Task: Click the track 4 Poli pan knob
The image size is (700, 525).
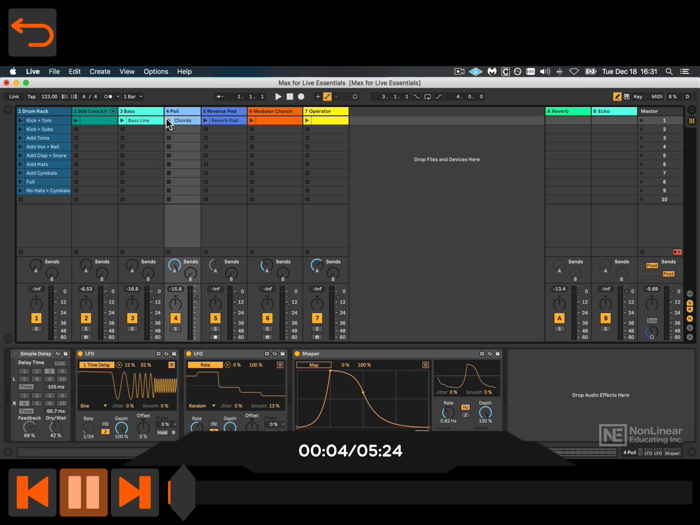Action: coord(175,304)
